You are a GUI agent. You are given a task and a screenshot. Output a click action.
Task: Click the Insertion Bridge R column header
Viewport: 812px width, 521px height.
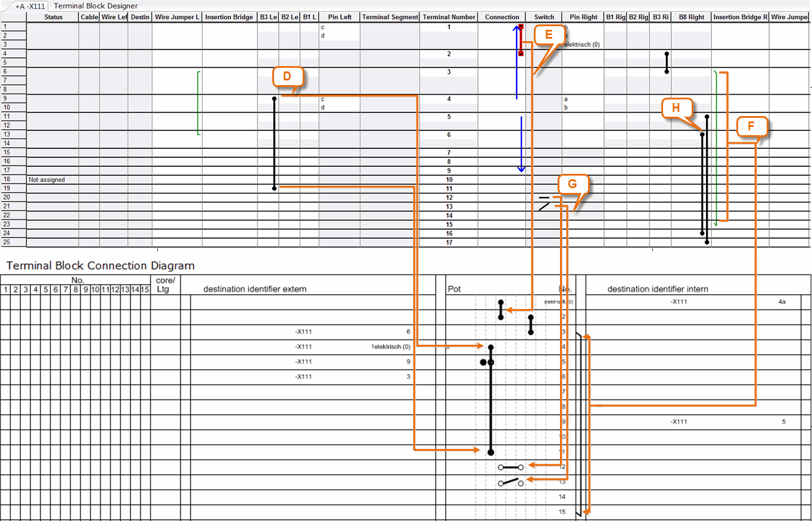[x=741, y=17]
